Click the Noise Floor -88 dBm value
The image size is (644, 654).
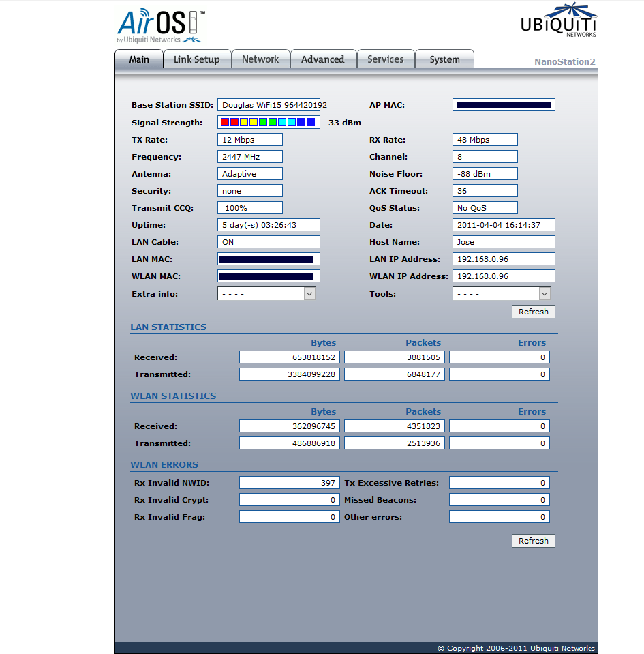tap(485, 174)
